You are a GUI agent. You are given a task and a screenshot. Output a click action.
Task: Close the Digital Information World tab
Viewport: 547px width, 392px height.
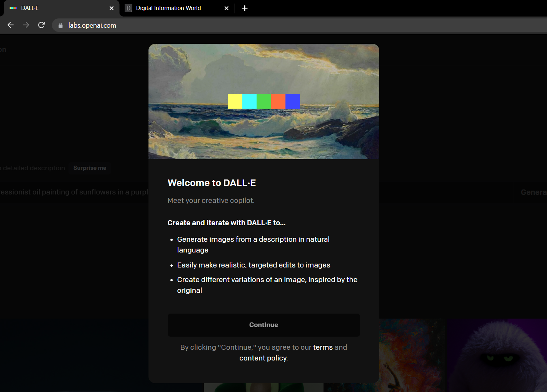pos(227,8)
